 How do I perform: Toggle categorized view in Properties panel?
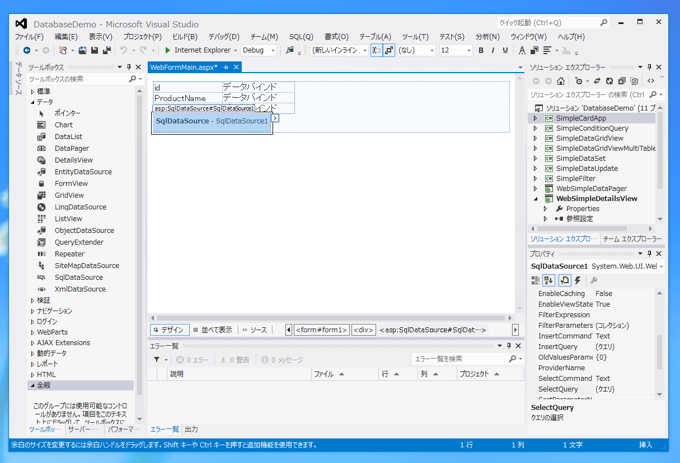point(536,280)
